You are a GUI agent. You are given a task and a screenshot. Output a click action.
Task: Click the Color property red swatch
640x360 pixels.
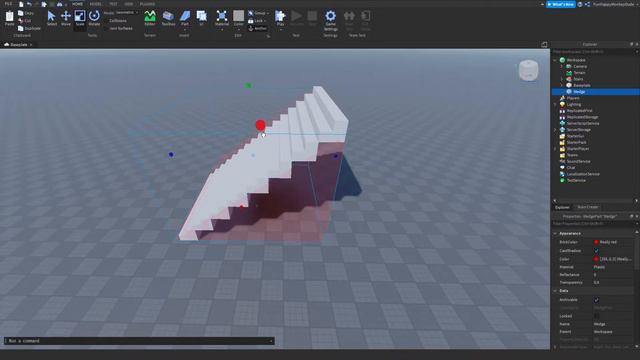[x=596, y=259]
